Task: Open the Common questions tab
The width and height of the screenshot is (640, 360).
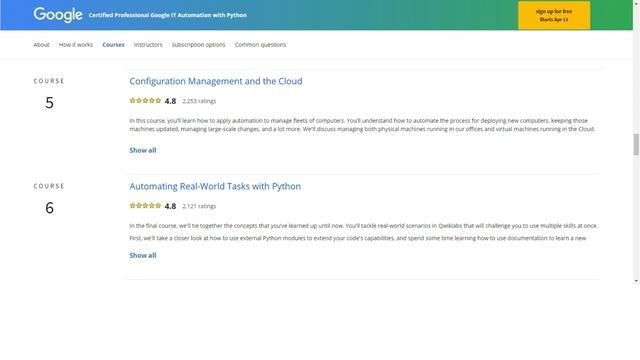Action: pos(260,45)
